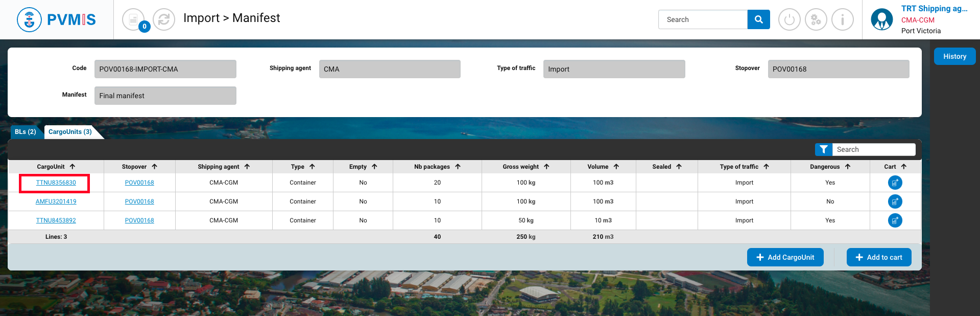Click the information icon in header

(x=842, y=20)
